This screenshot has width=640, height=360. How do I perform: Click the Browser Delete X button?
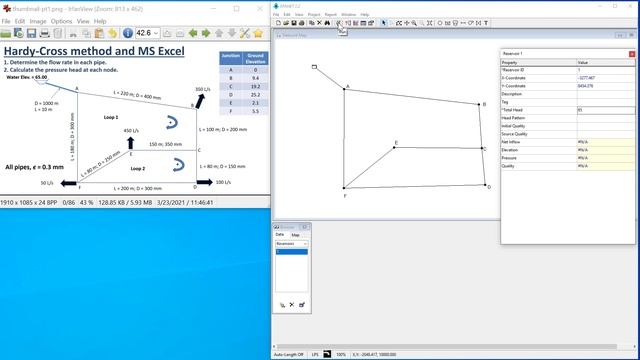point(292,305)
